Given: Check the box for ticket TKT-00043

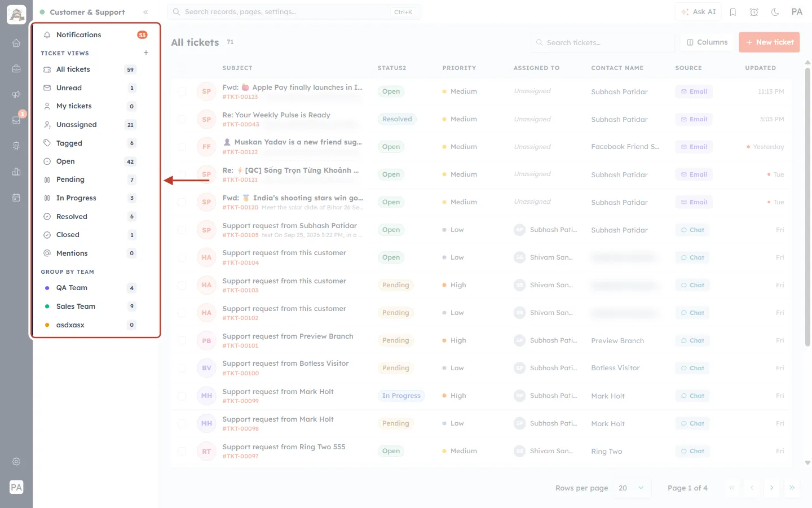Looking at the screenshot, I should [182, 119].
